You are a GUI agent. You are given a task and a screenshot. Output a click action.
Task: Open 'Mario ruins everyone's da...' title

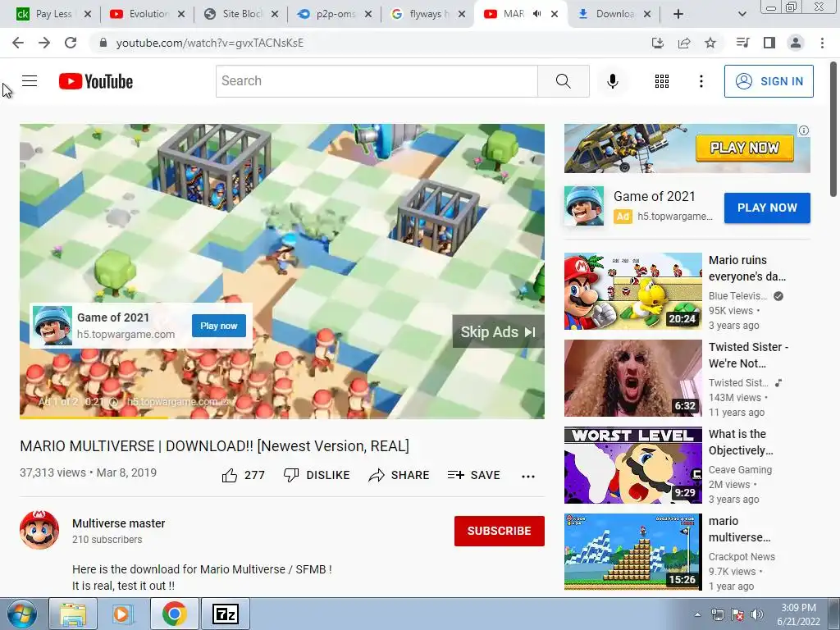(x=747, y=268)
